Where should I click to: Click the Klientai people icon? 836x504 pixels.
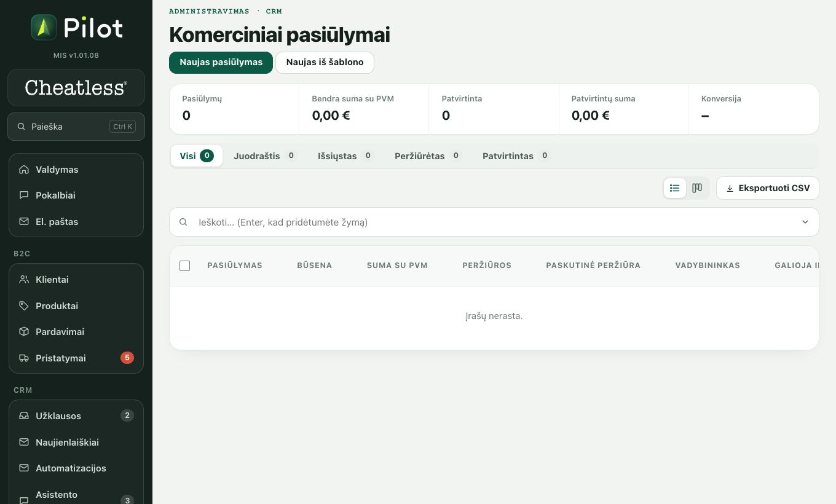pos(24,280)
